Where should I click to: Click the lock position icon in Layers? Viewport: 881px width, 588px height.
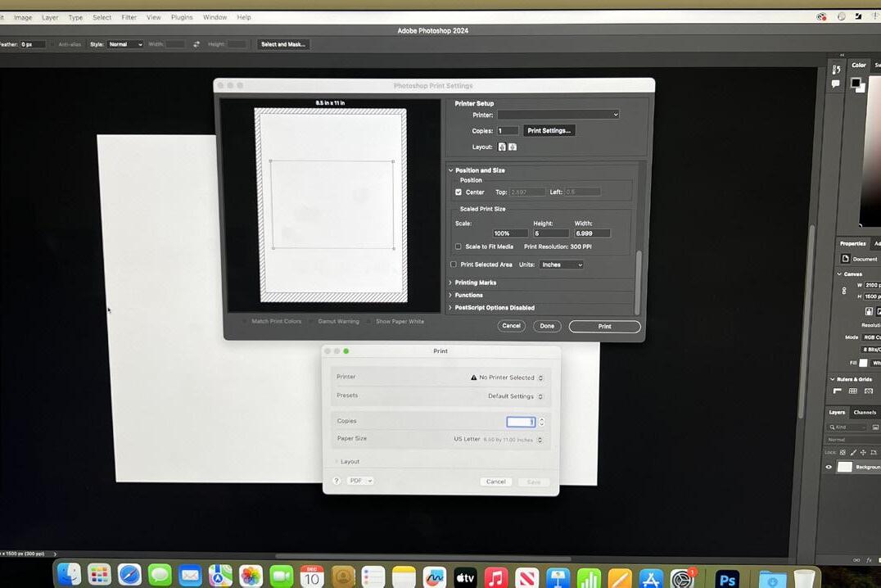tap(863, 452)
